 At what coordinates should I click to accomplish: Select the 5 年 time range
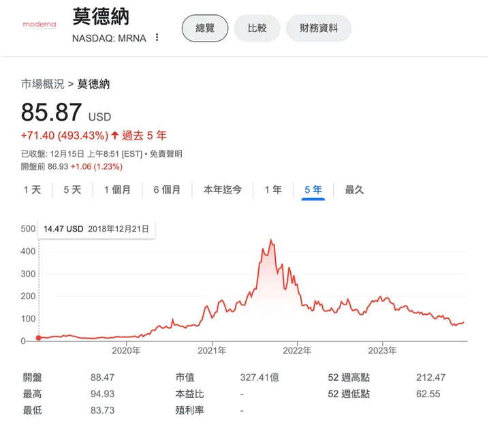pyautogui.click(x=313, y=190)
